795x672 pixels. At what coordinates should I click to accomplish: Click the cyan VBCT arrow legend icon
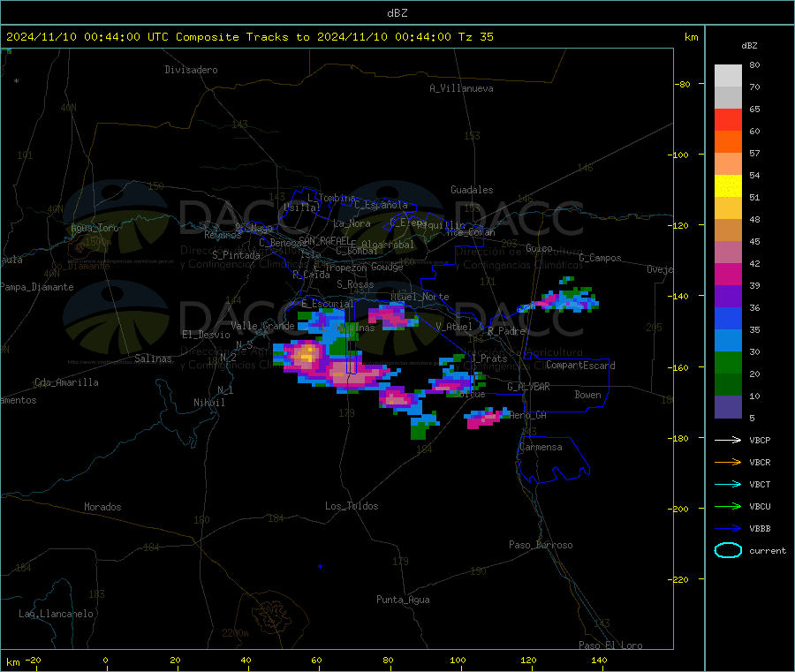click(x=728, y=484)
